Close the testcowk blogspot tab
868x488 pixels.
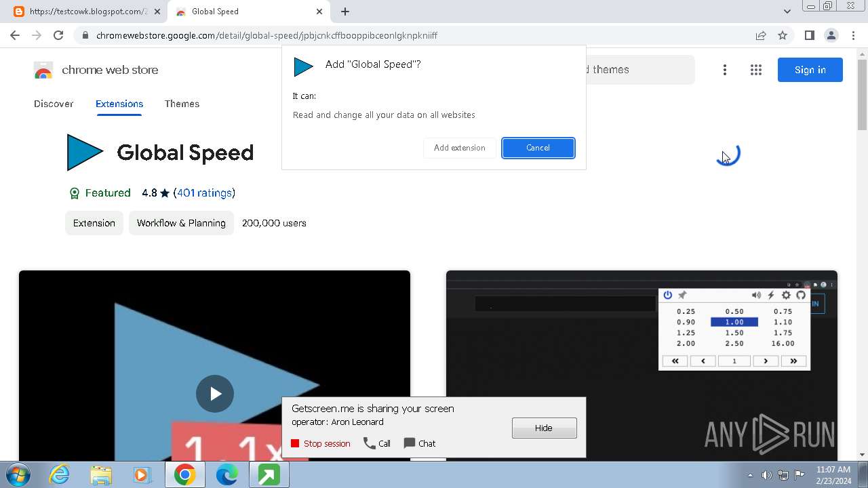coord(157,12)
